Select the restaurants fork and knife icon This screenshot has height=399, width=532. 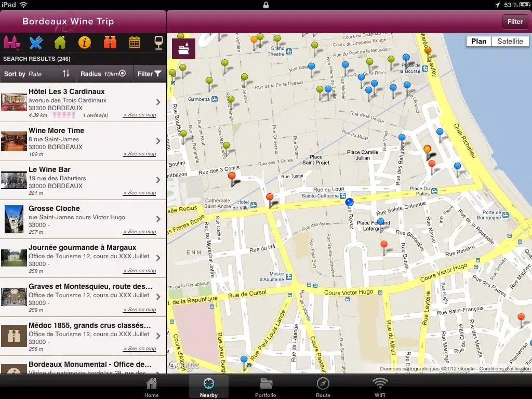36,43
